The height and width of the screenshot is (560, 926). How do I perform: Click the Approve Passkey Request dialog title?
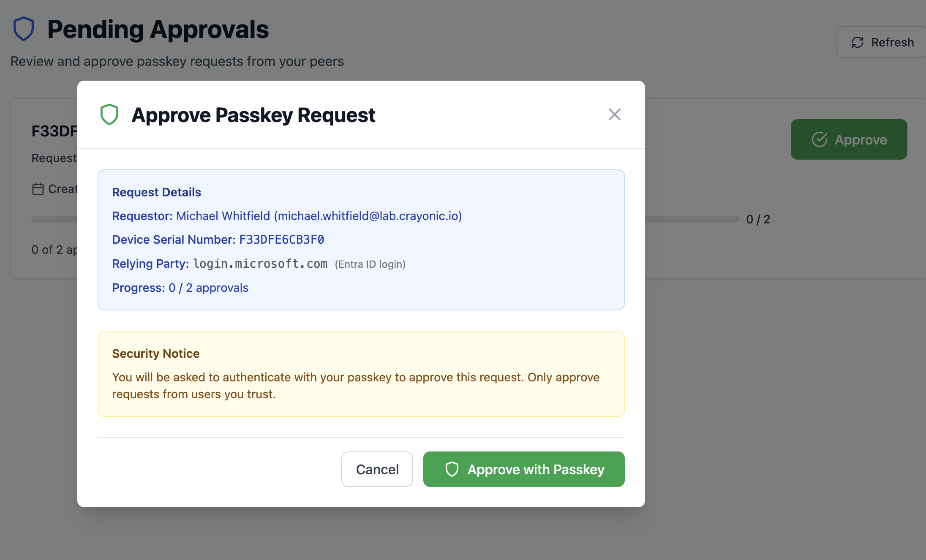(253, 115)
